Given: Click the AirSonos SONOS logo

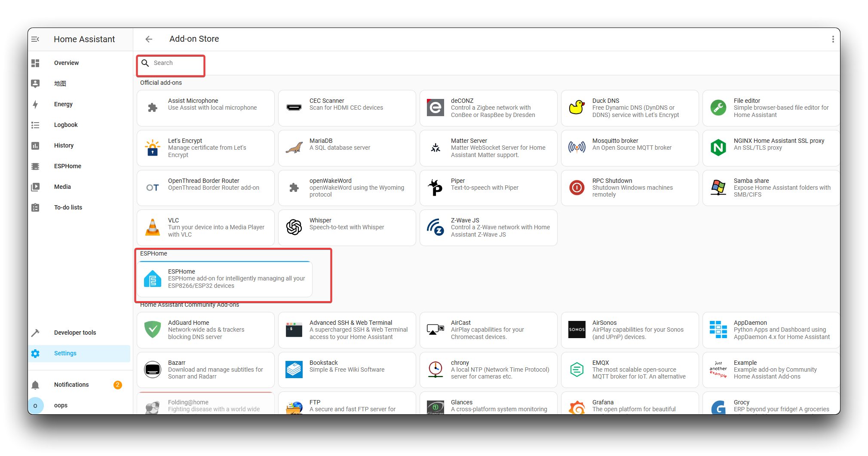Looking at the screenshot, I should click(x=577, y=330).
